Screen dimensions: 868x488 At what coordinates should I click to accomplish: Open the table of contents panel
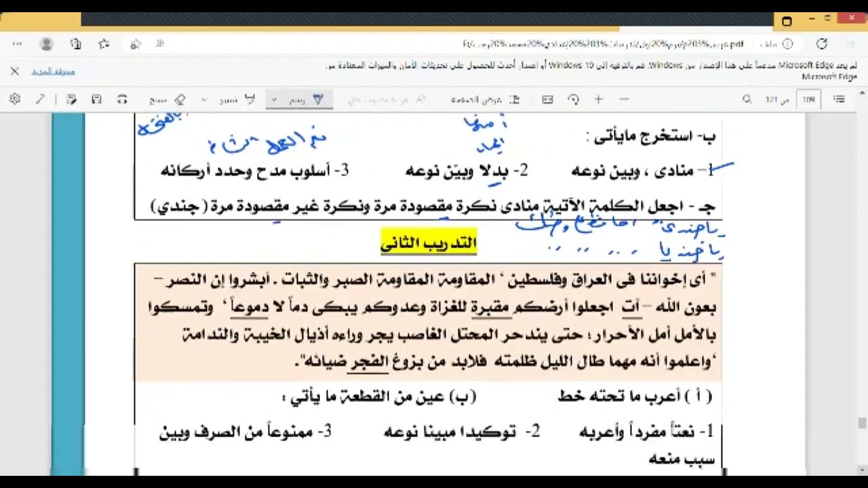[840, 100]
